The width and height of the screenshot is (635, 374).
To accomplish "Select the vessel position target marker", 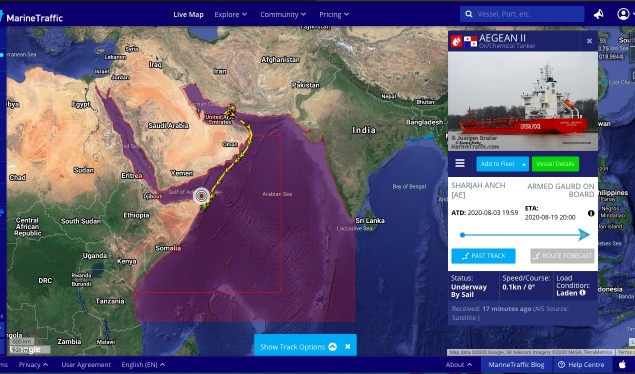I will pyautogui.click(x=201, y=196).
